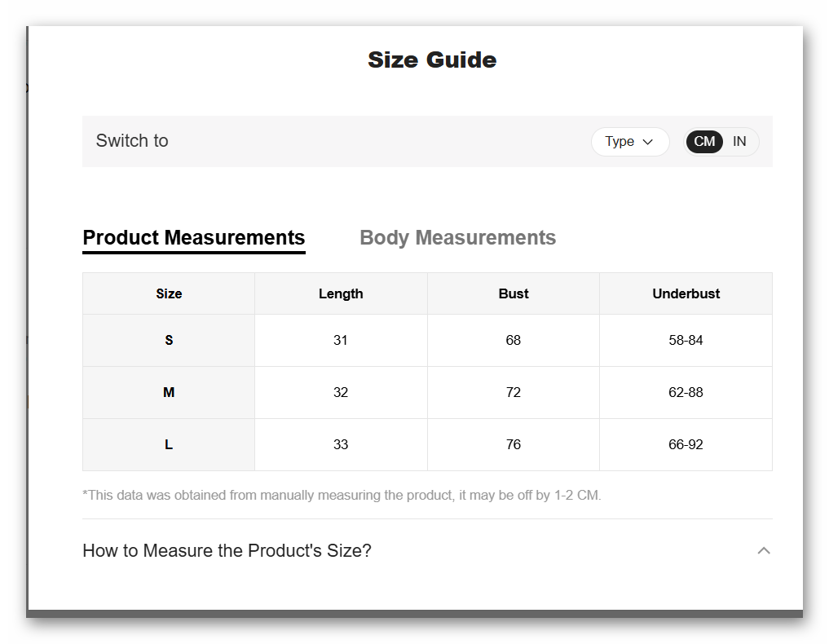Click the How to Measure the Product's Size heading
The width and height of the screenshot is (829, 644).
(227, 551)
